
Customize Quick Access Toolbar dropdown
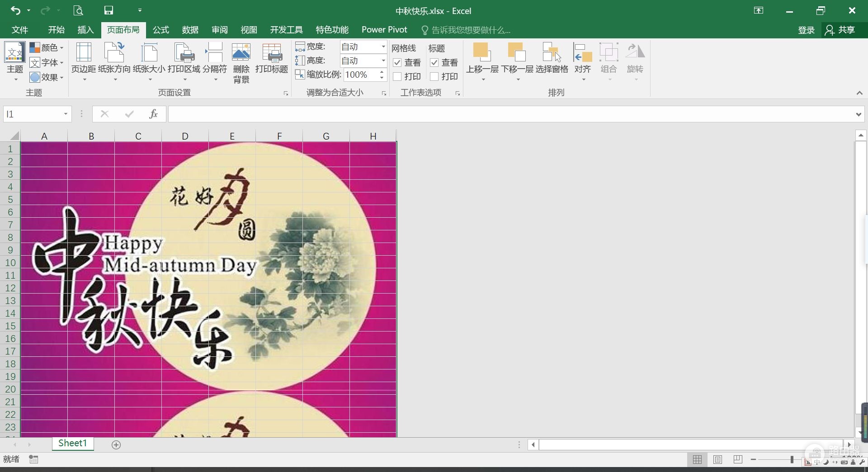pyautogui.click(x=140, y=10)
